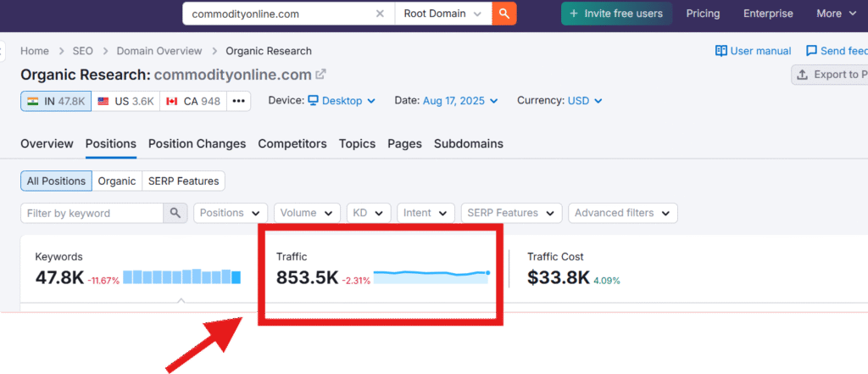Click the India flag icon
The height and width of the screenshot is (374, 868).
coord(33,102)
